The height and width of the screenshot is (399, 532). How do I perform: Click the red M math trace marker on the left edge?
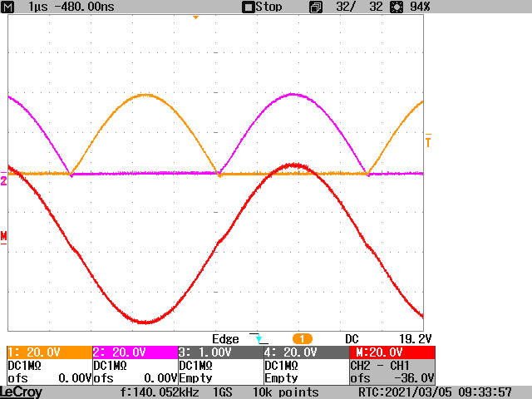(3, 237)
